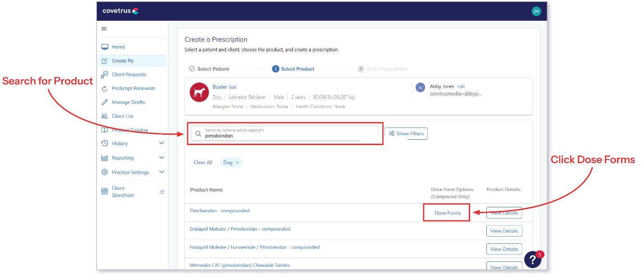View Details for Enalapril Maleate / Pimobendan
This screenshot has width=644, height=274.
point(504,231)
